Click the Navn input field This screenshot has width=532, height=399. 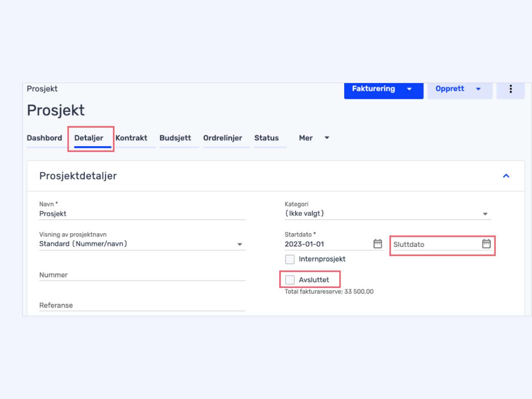coord(142,214)
